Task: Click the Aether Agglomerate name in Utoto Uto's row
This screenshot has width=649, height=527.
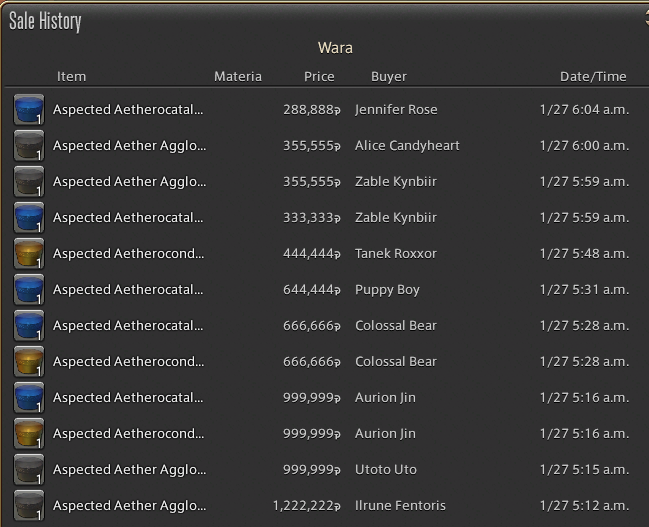Action: 129,470
